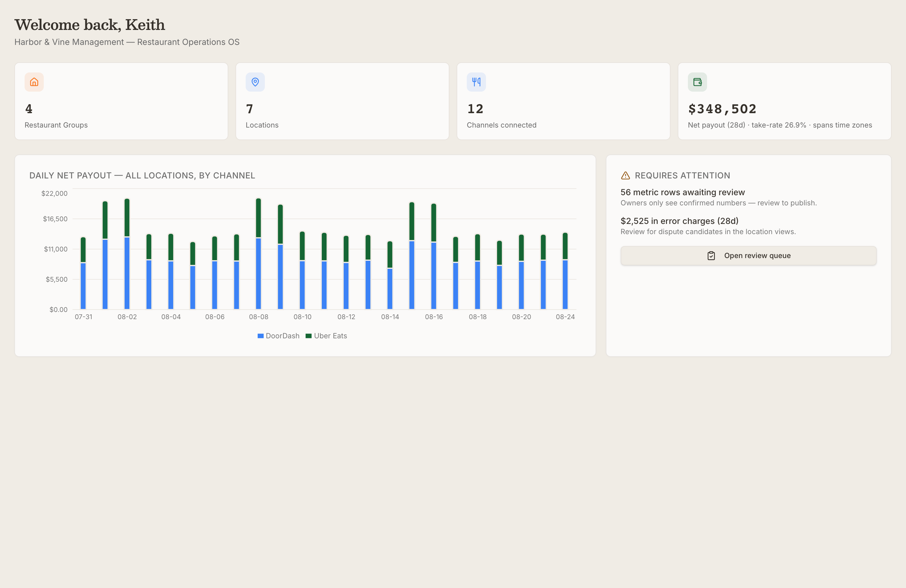The height and width of the screenshot is (588, 906).
Task: Open the review queue button
Action: coord(748,256)
